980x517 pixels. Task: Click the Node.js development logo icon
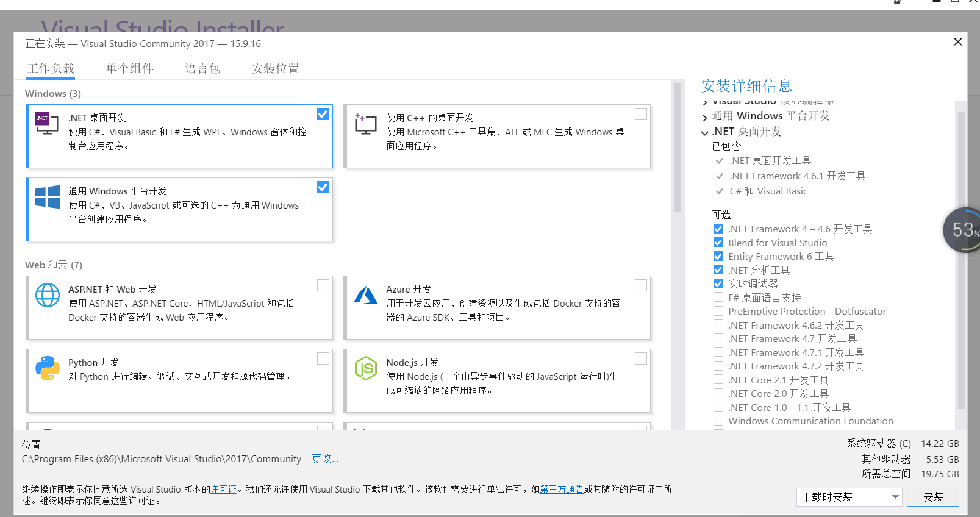[366, 368]
